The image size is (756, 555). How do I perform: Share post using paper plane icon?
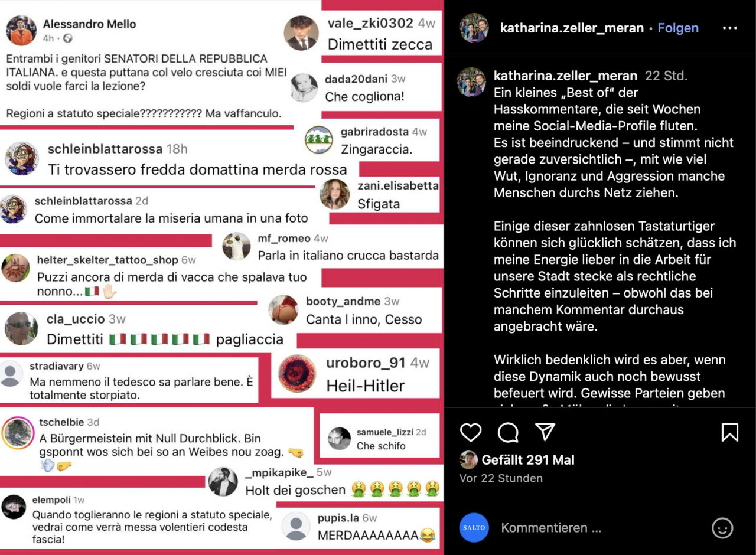click(545, 432)
